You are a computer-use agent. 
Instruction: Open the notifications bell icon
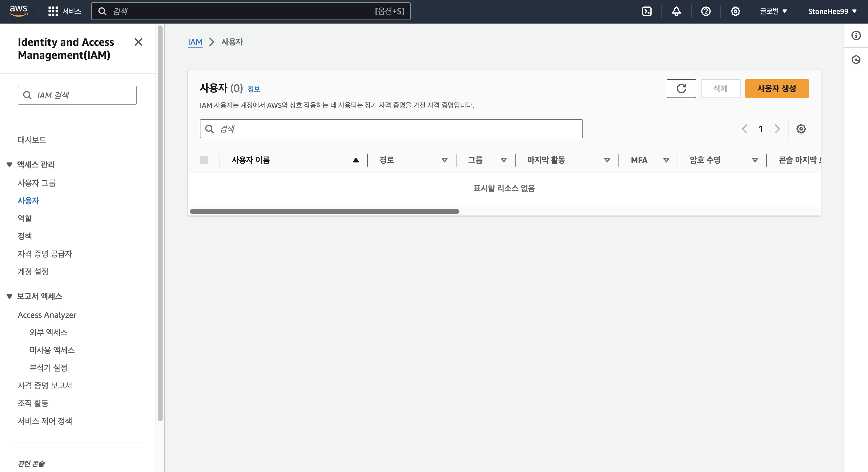pyautogui.click(x=676, y=12)
